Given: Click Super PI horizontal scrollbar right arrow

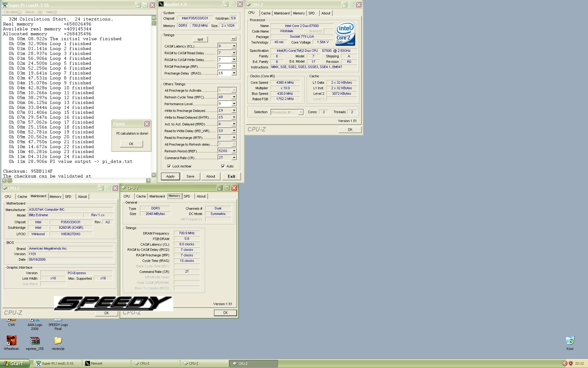Looking at the screenshot, I should (x=149, y=180).
